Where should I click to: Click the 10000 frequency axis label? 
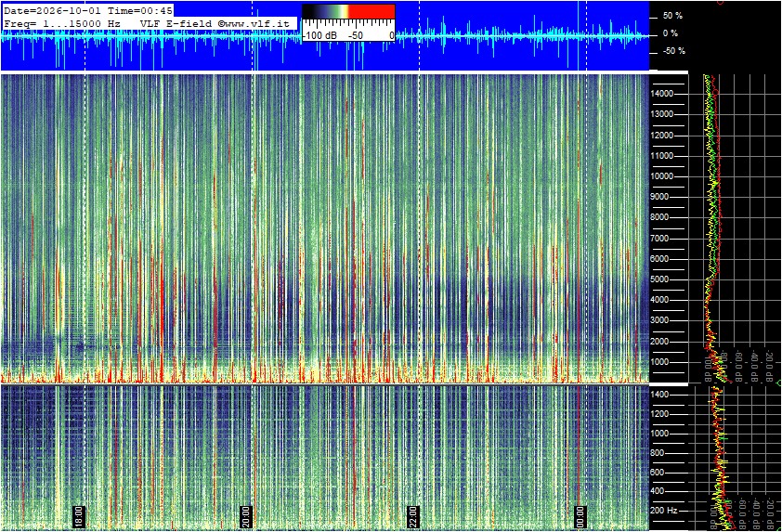(x=662, y=176)
